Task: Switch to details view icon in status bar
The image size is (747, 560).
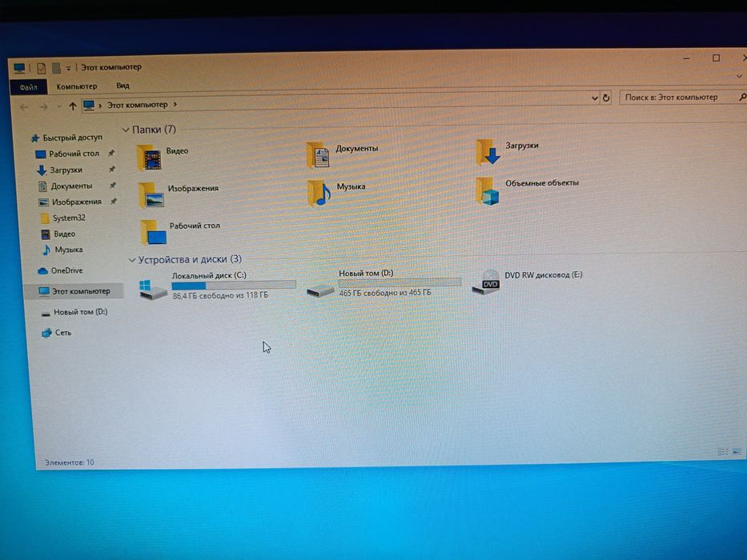Action: pyautogui.click(x=723, y=451)
